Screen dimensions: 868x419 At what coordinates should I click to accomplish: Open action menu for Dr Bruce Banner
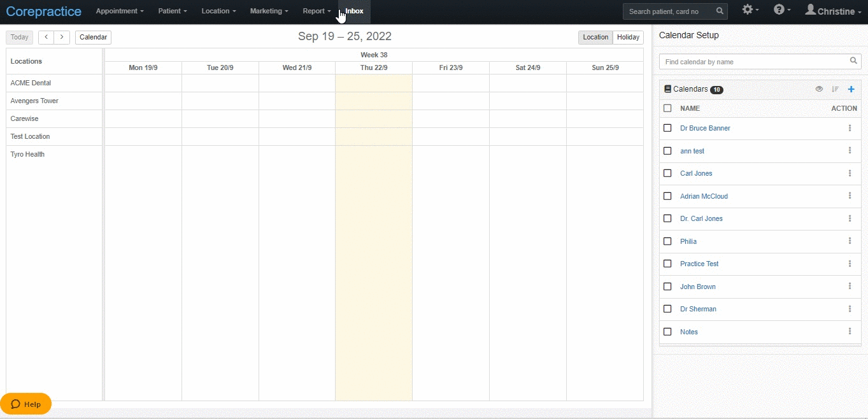point(850,128)
